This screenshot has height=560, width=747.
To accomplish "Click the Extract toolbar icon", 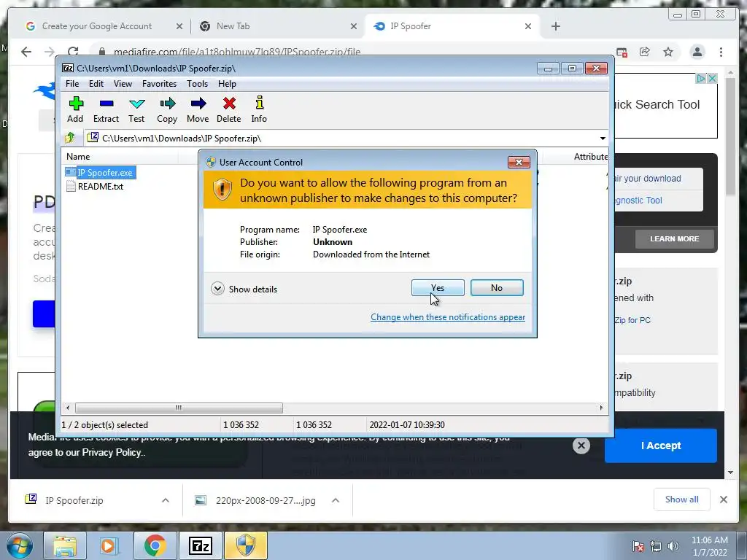I will click(106, 109).
